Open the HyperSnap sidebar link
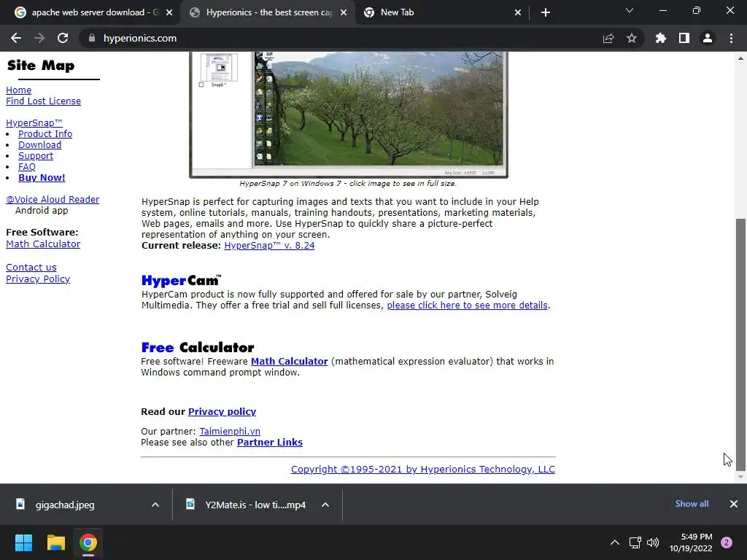 (34, 122)
